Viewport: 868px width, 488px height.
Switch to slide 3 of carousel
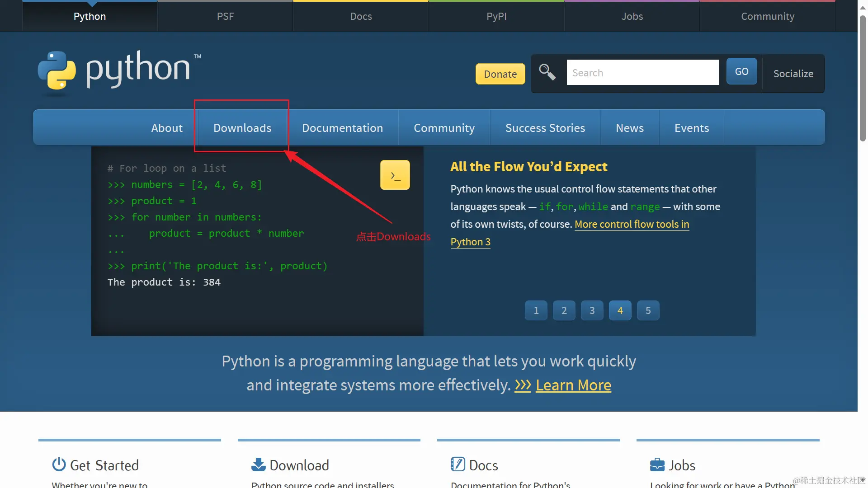click(592, 311)
